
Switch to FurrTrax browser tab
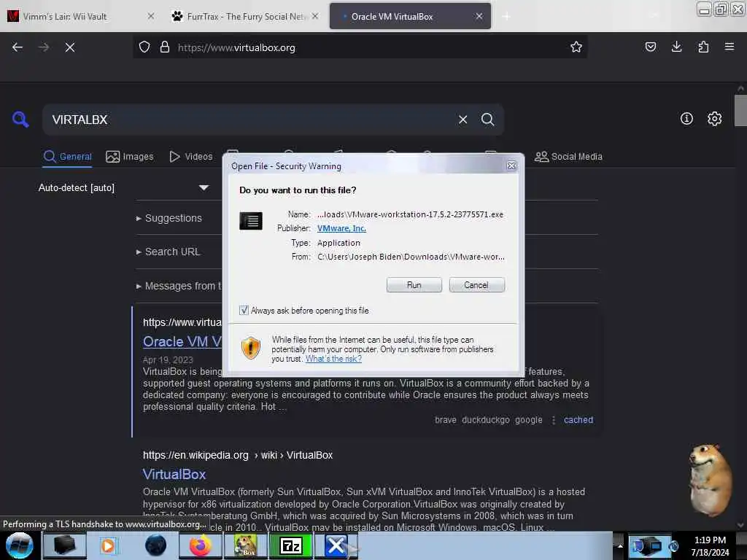[245, 16]
